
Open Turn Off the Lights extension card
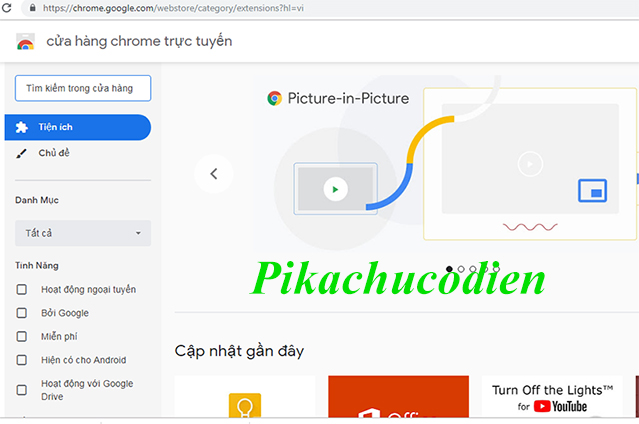point(552,397)
